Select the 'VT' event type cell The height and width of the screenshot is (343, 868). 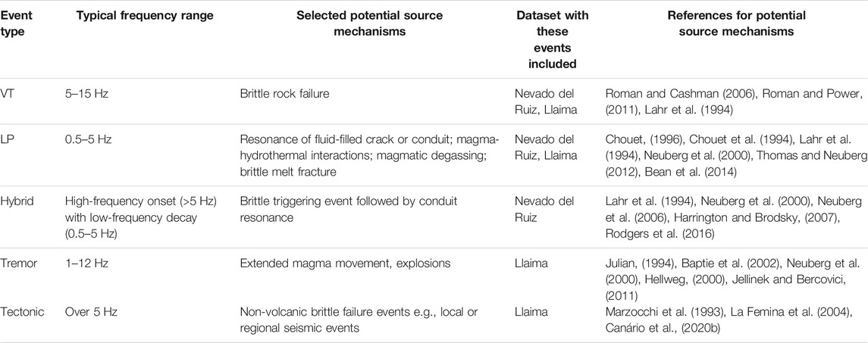(x=7, y=94)
